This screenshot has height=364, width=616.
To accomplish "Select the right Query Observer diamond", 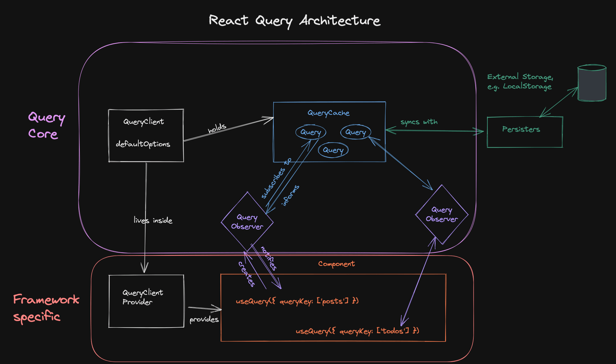I will point(442,214).
